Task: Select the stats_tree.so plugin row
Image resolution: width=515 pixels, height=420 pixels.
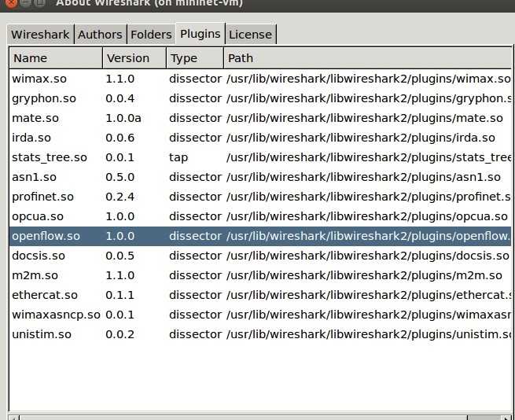Action: [260, 157]
